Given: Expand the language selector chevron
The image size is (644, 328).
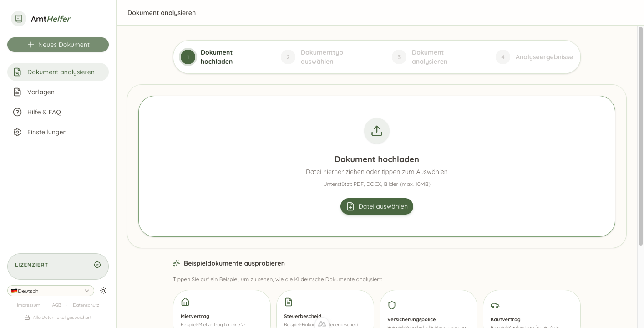Looking at the screenshot, I should pyautogui.click(x=87, y=291).
